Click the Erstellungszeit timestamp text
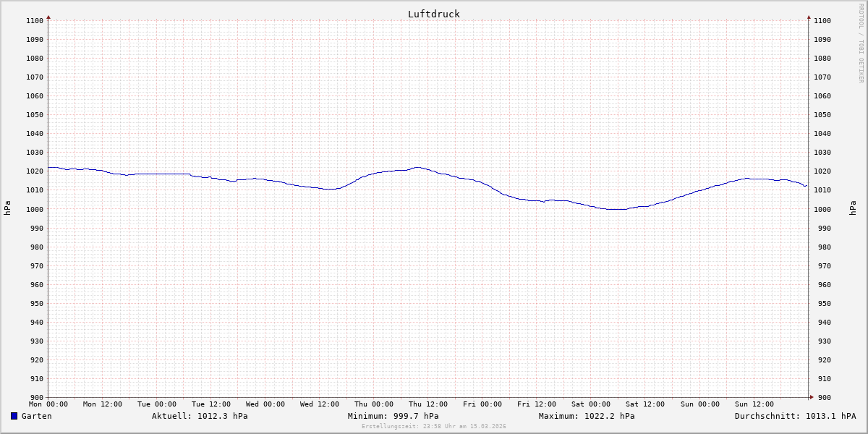 (433, 426)
